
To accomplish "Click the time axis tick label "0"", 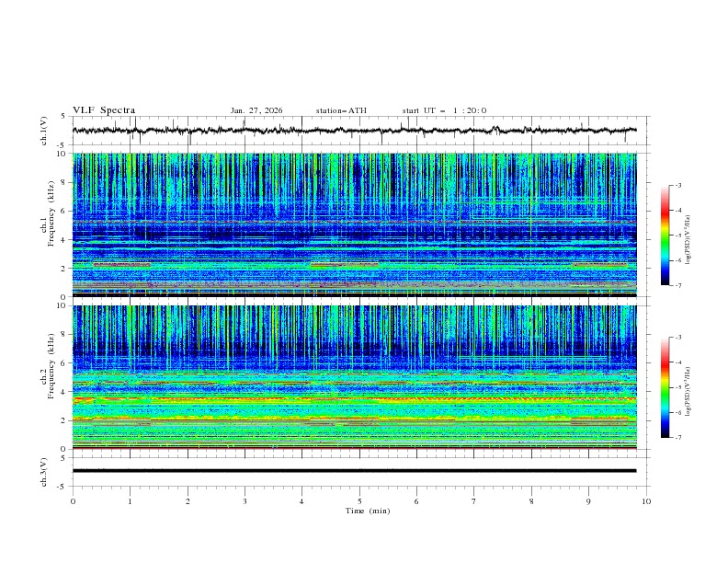I will (x=73, y=501).
